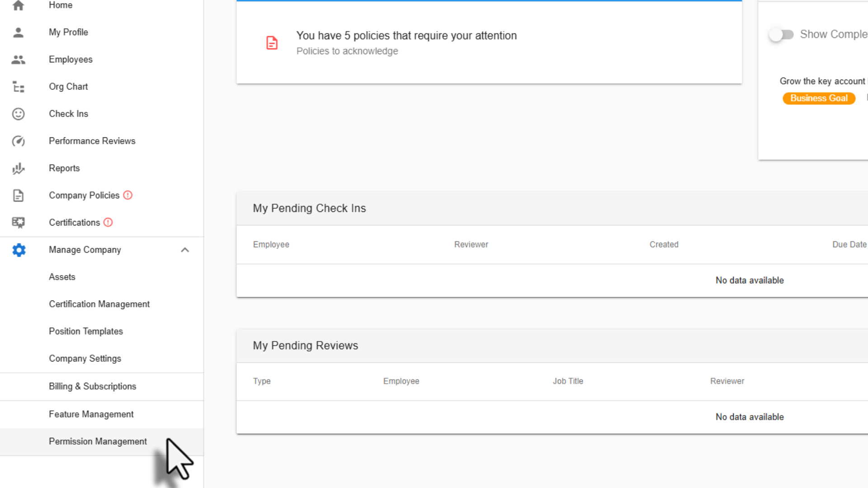This screenshot has height=488, width=868.
Task: Click the Manage Company gear icon
Action: (x=19, y=250)
